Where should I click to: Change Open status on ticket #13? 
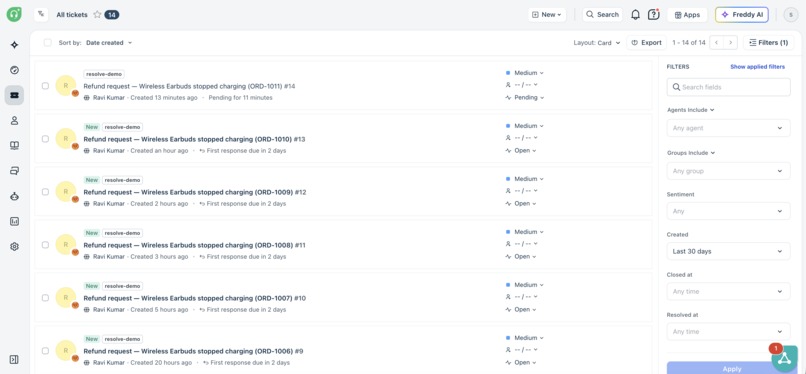point(521,151)
